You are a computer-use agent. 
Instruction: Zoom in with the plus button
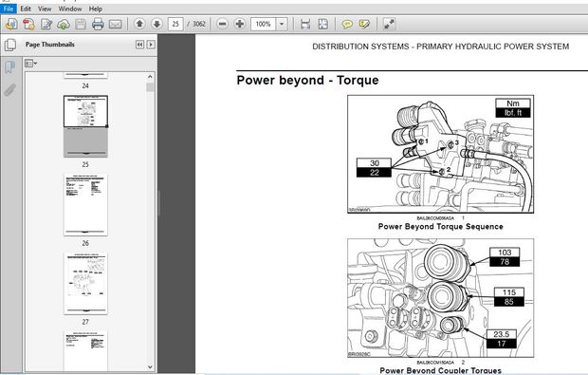[x=240, y=24]
